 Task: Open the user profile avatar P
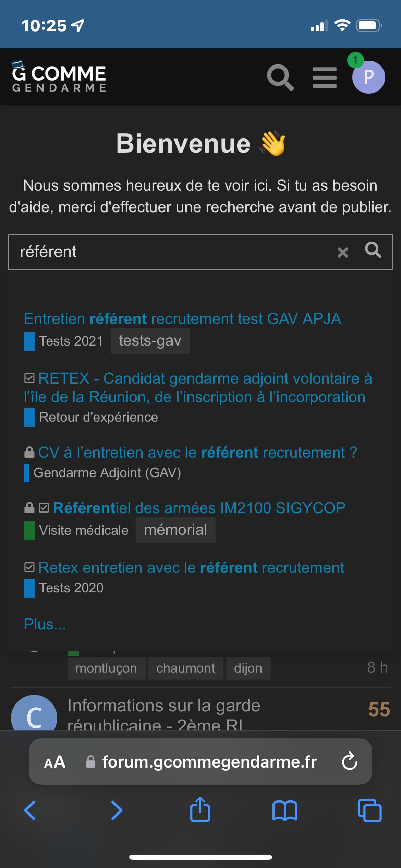(368, 77)
